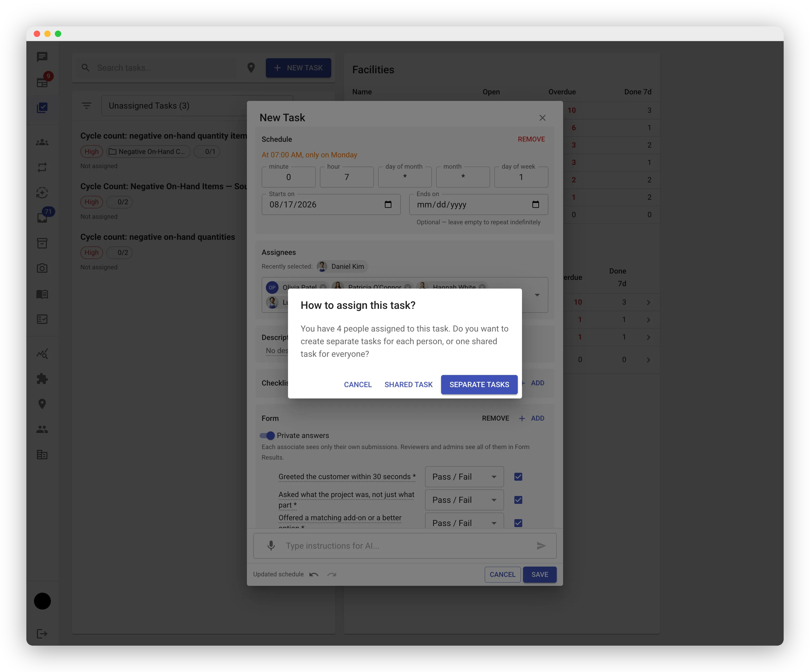
Task: Click the send arrow in AI instructions
Action: click(x=541, y=546)
